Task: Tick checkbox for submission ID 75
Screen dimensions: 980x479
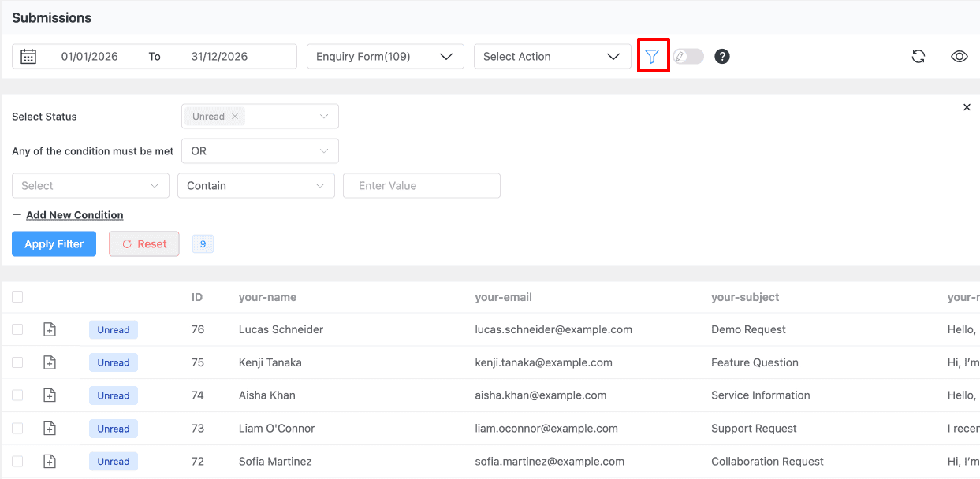Action: click(17, 362)
